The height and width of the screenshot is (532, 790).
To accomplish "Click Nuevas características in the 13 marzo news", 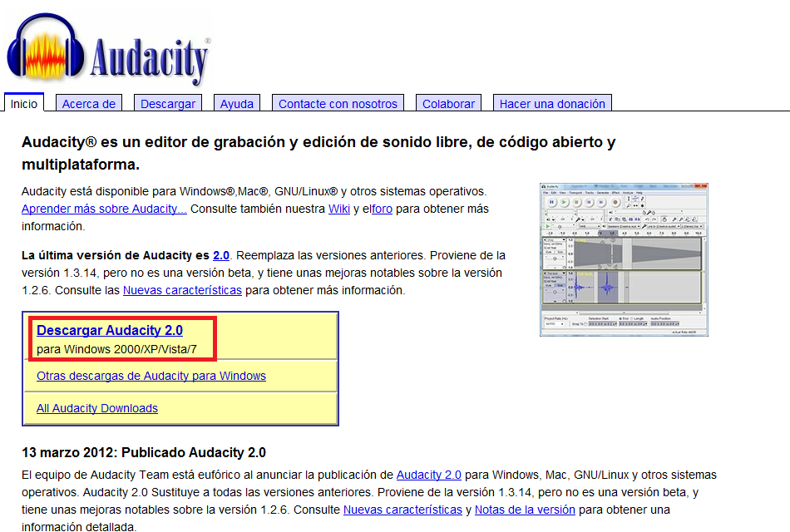I will [402, 510].
